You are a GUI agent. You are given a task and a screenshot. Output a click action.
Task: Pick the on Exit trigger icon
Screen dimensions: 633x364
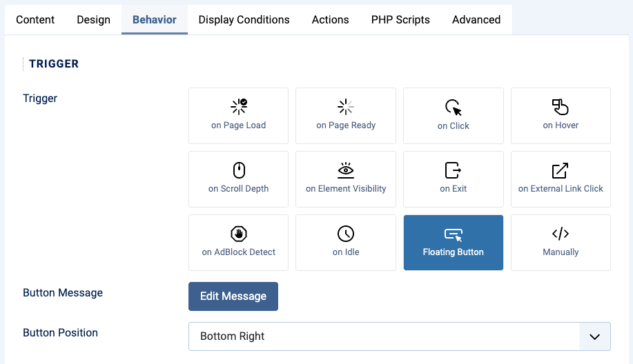pos(453,170)
